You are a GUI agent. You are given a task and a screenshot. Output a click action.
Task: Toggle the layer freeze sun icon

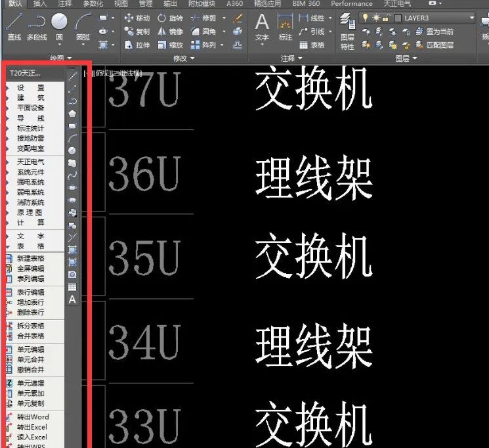(376, 18)
